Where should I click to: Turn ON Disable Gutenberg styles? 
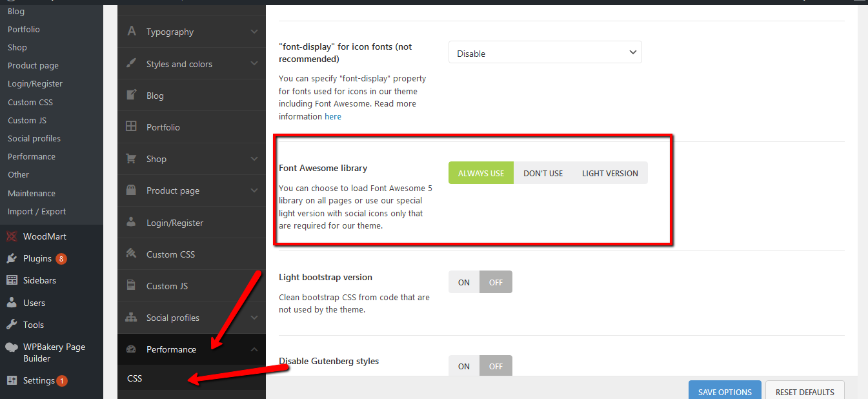pos(464,365)
